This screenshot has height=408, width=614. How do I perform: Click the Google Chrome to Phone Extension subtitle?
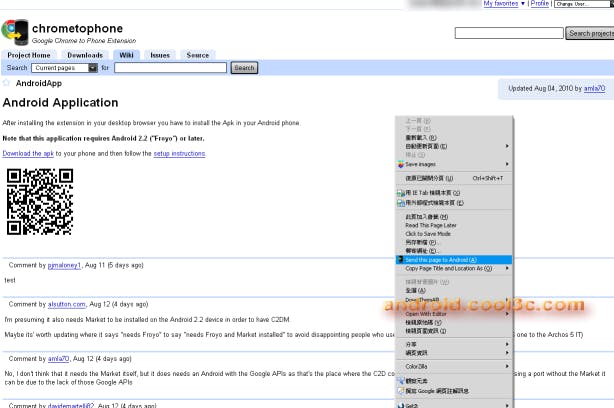tap(84, 41)
